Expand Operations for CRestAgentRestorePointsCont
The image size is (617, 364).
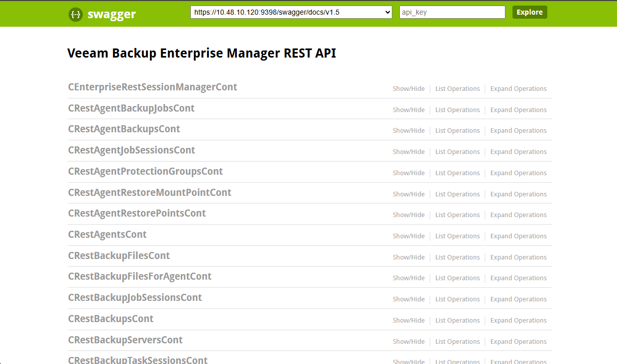(519, 215)
